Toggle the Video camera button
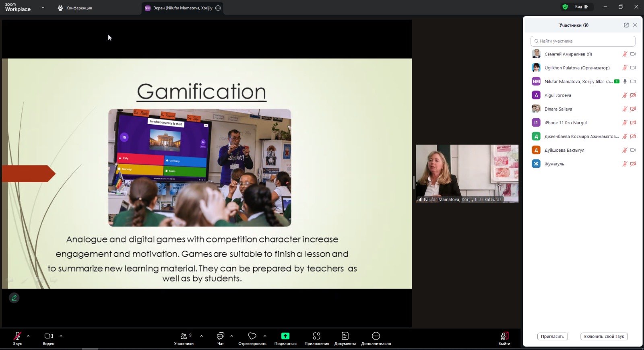 coord(48,336)
